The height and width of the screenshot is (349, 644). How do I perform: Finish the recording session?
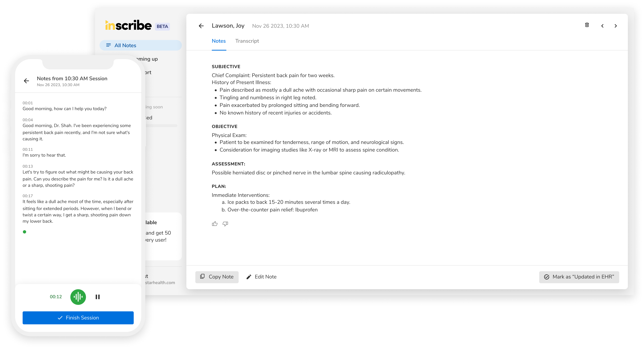pyautogui.click(x=78, y=318)
